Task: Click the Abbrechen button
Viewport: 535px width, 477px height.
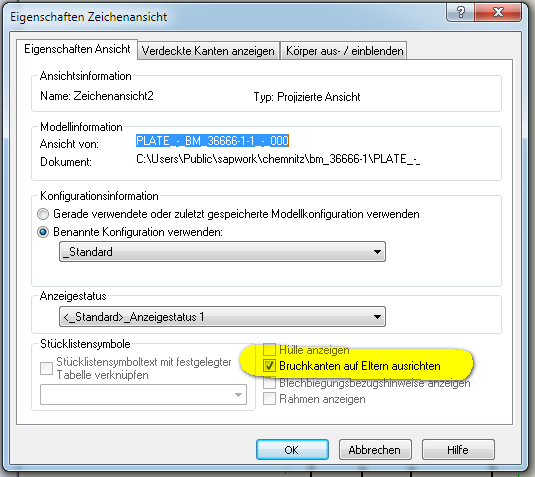Action: pos(375,450)
